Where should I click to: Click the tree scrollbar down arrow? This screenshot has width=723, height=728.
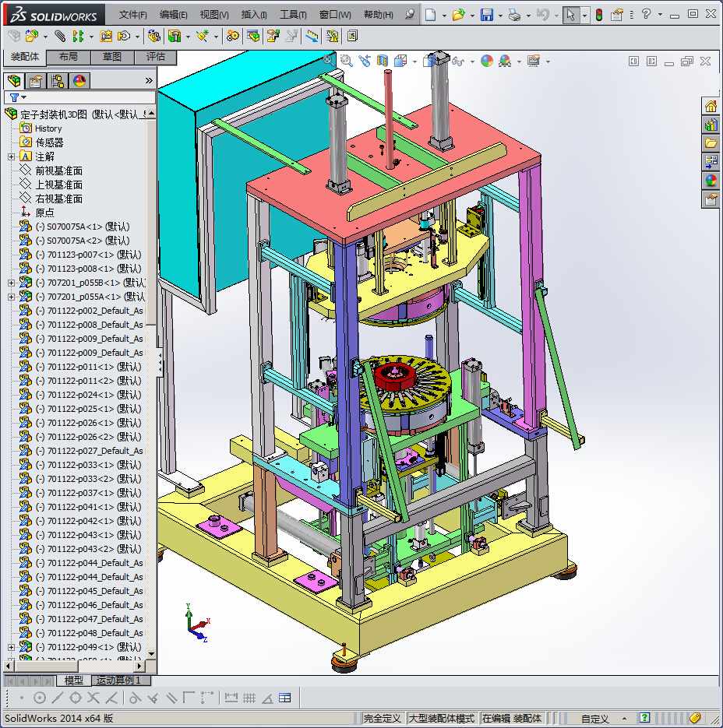151,653
